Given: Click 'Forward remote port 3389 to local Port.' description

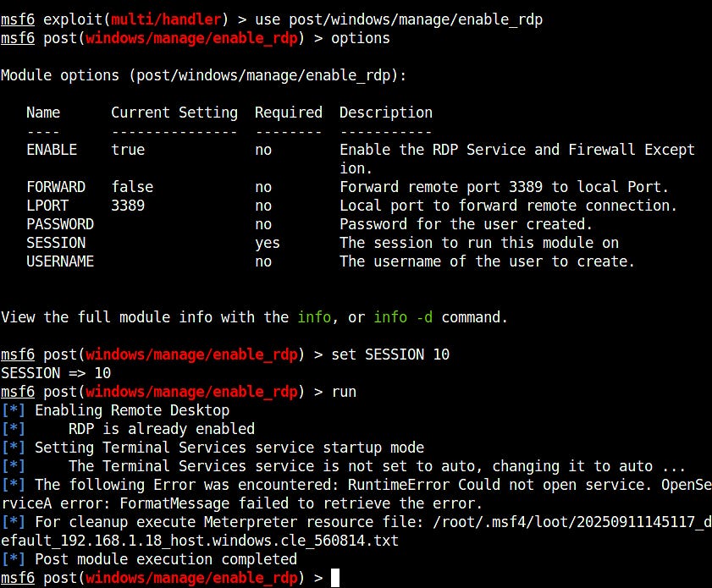Looking at the screenshot, I should [x=504, y=187].
